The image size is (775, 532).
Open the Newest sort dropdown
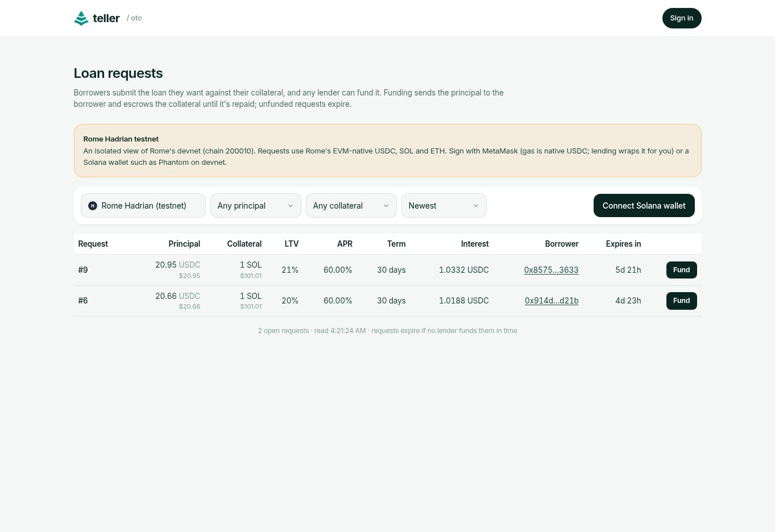pyautogui.click(x=444, y=206)
